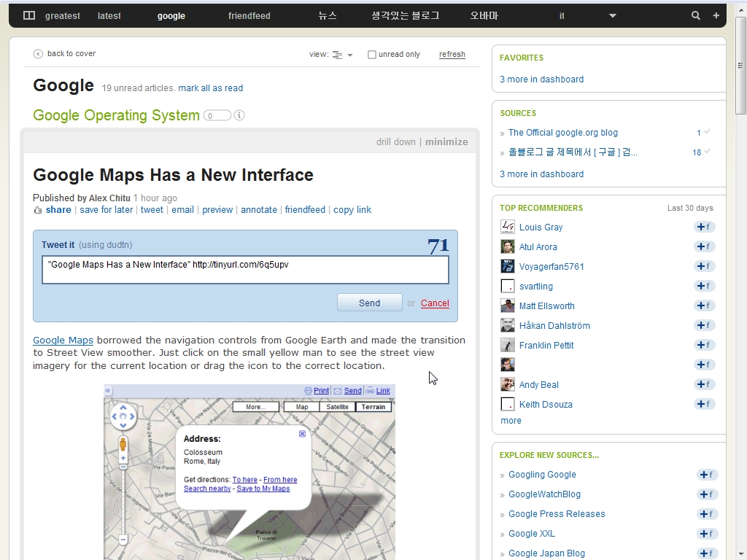This screenshot has width=747, height=560.
Task: Send the tweet with the Send button
Action: pos(369,303)
